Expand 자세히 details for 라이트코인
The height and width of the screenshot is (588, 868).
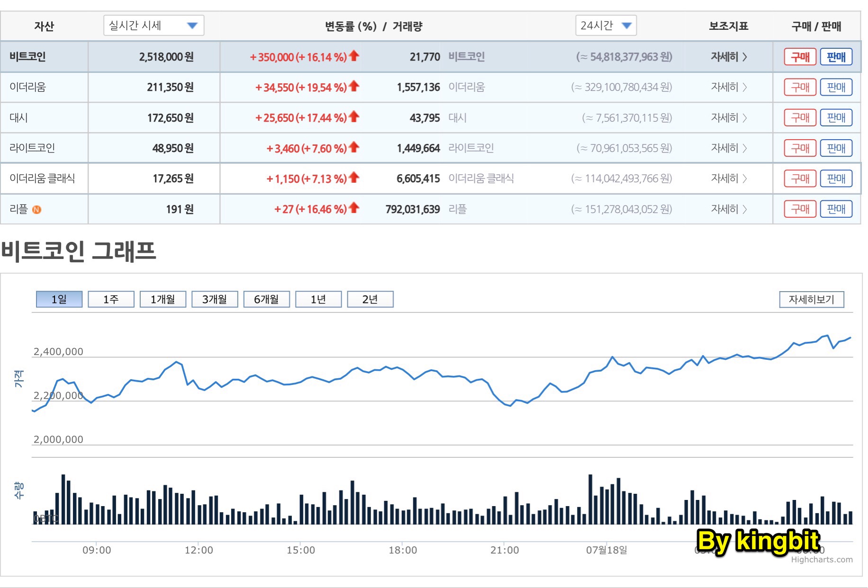(x=729, y=148)
